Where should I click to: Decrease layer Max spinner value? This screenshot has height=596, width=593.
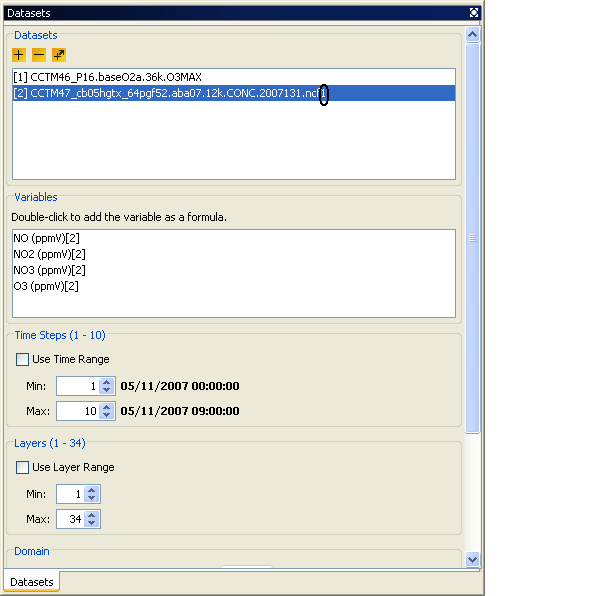pos(92,523)
